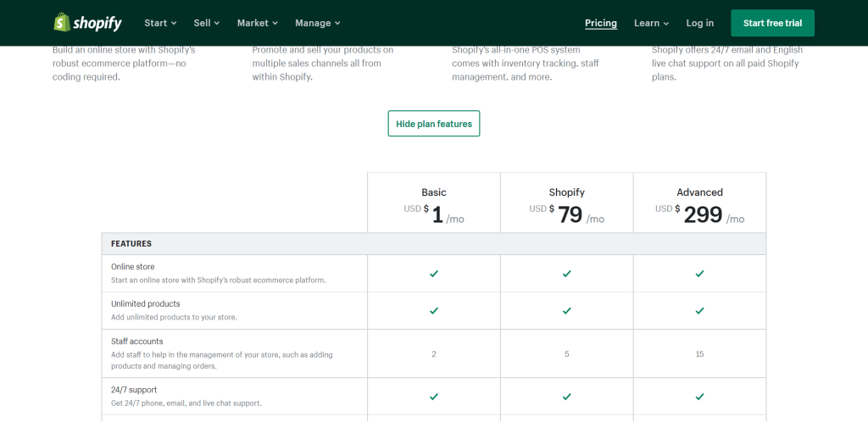Click Staff accounts value 15 for Advanced
The height and width of the screenshot is (422, 868).
click(699, 354)
